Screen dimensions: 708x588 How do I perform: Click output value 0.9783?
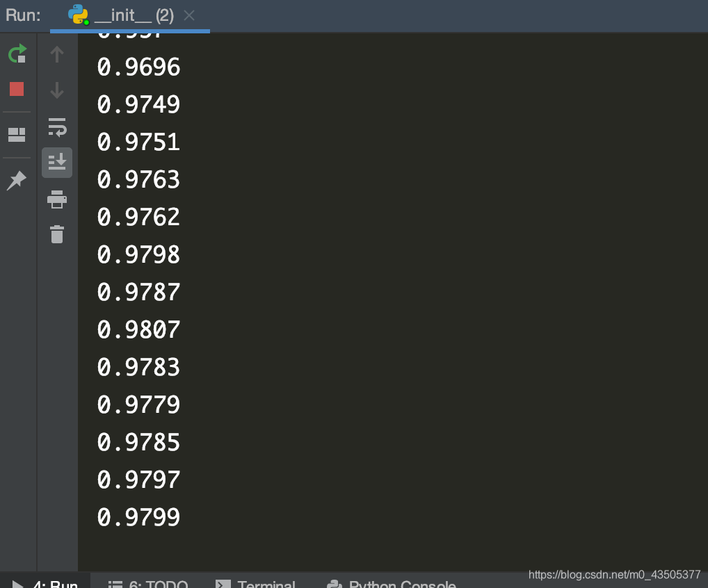tap(138, 367)
